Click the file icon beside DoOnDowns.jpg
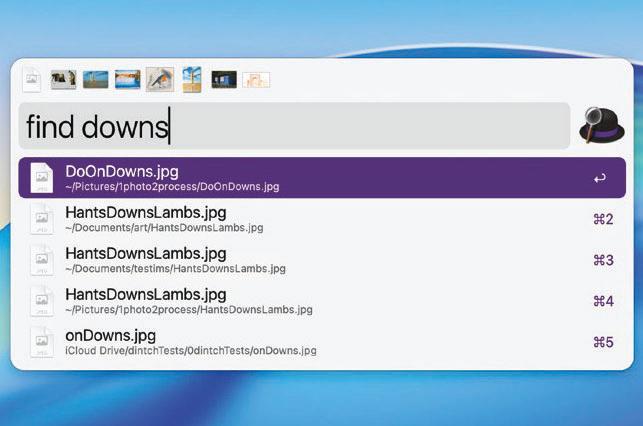Screen dimensions: 643x426 click(x=42, y=178)
